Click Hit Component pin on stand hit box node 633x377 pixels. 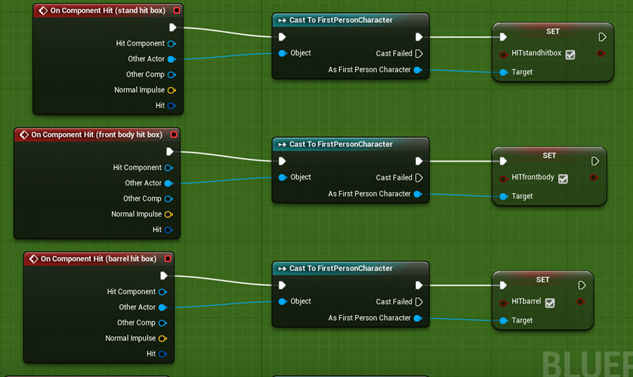(x=172, y=44)
